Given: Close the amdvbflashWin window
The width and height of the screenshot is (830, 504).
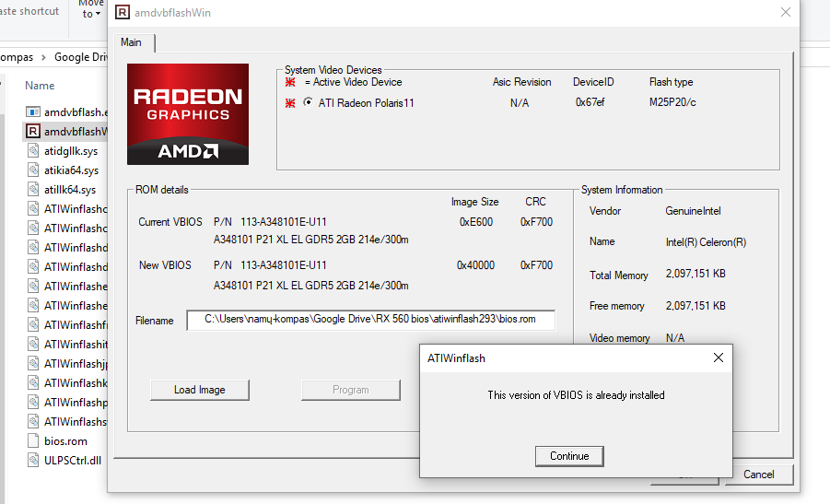Looking at the screenshot, I should 786,12.
